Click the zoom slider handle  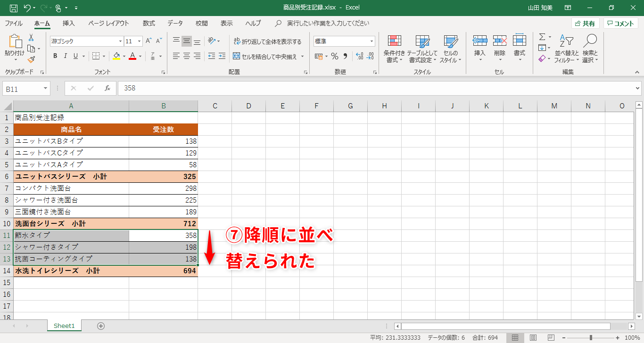tap(591, 338)
